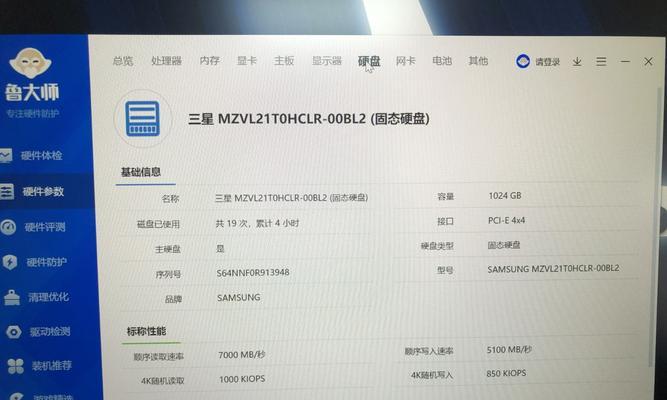Screen dimensions: 667x400
Task: Go to 硬件体检 in sidebar
Action: pos(42,155)
